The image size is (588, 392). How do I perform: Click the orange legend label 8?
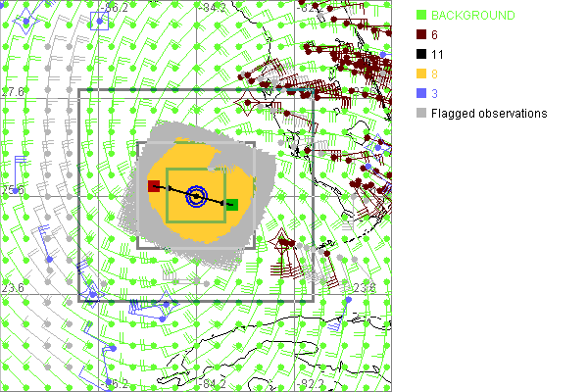click(434, 74)
